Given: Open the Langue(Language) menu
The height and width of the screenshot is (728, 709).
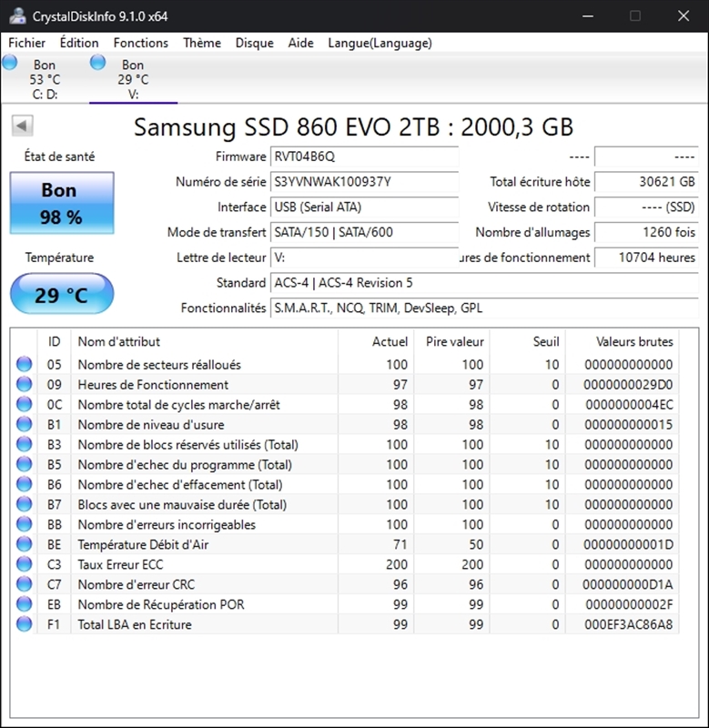Looking at the screenshot, I should tap(380, 43).
